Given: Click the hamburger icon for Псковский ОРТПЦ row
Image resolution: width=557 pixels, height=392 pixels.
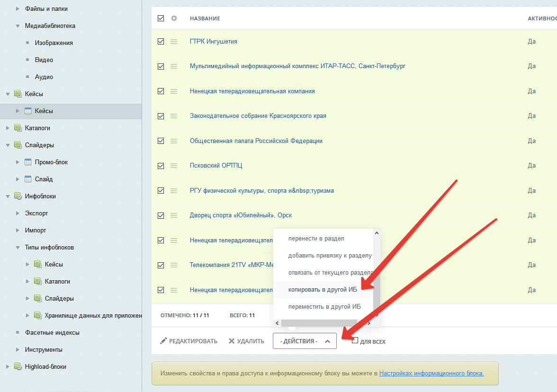Looking at the screenshot, I should tap(174, 166).
